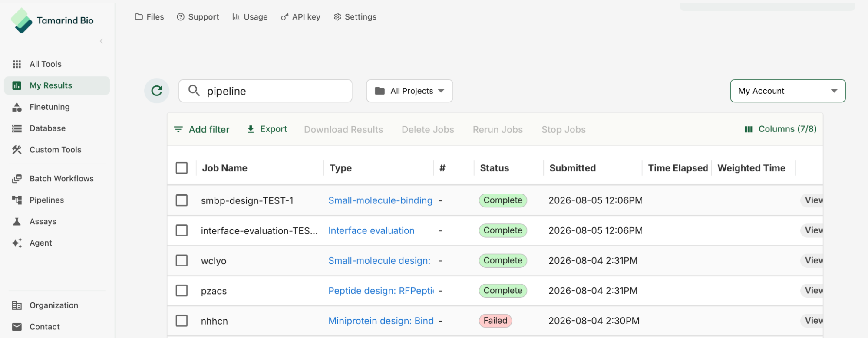Click the Complete badge in wclyo row

[x=503, y=260]
